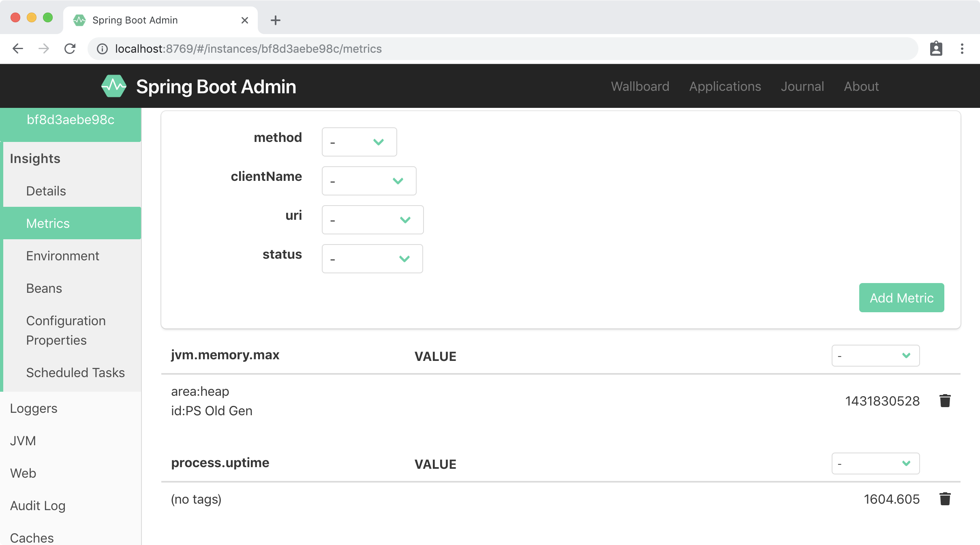Open the Details sidebar item

tap(72, 191)
